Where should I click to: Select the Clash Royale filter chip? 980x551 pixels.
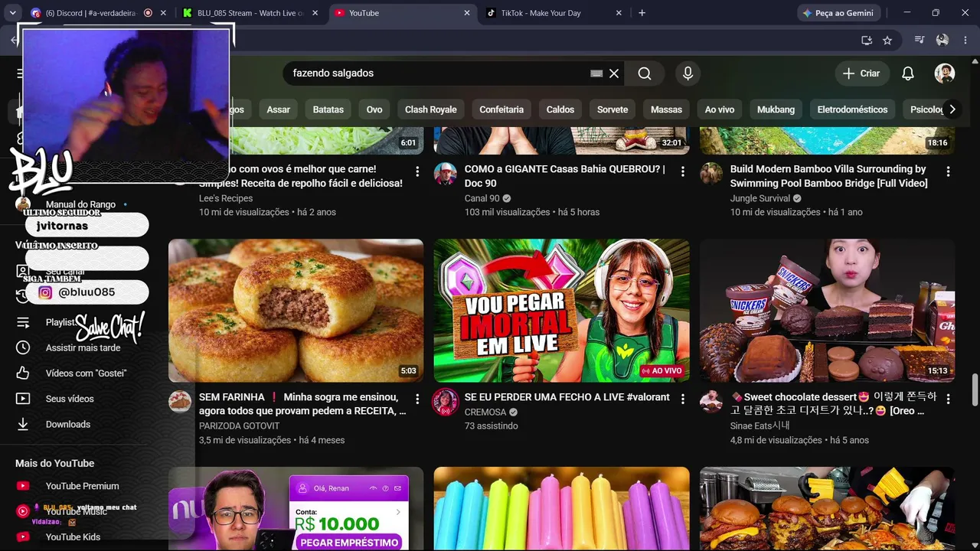[x=430, y=109]
